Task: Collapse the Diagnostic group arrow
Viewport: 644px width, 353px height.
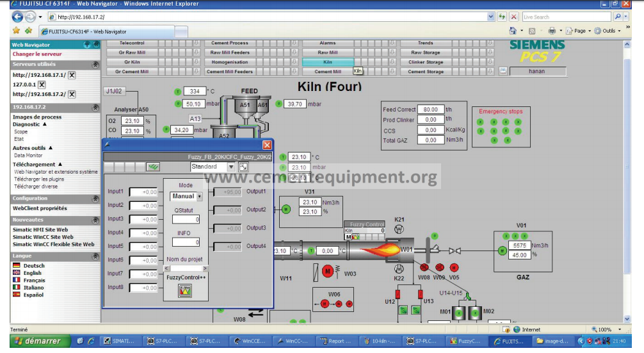Action: 45,124
